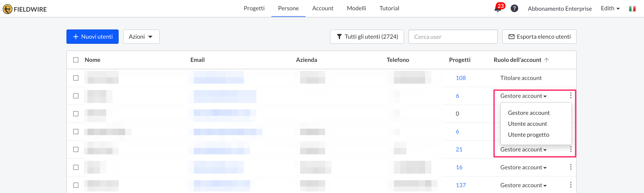Expand role dropdown for row with 137 projects
The image size is (644, 193).
(523, 185)
